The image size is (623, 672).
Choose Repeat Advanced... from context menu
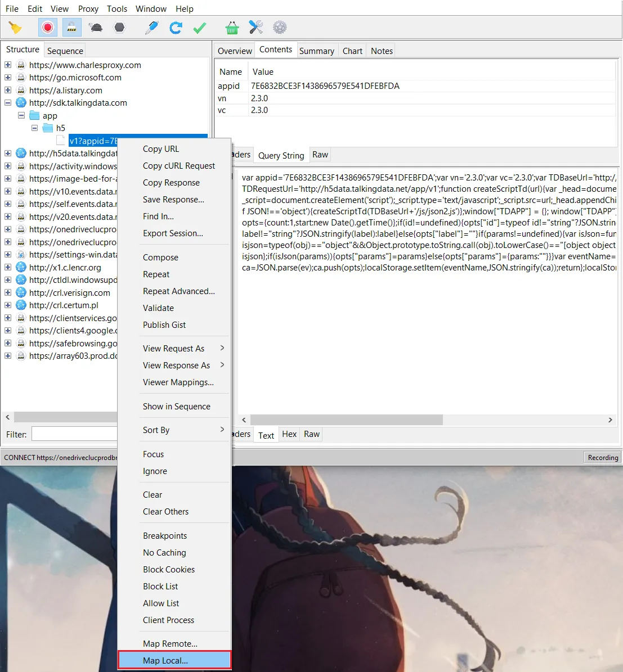click(179, 291)
